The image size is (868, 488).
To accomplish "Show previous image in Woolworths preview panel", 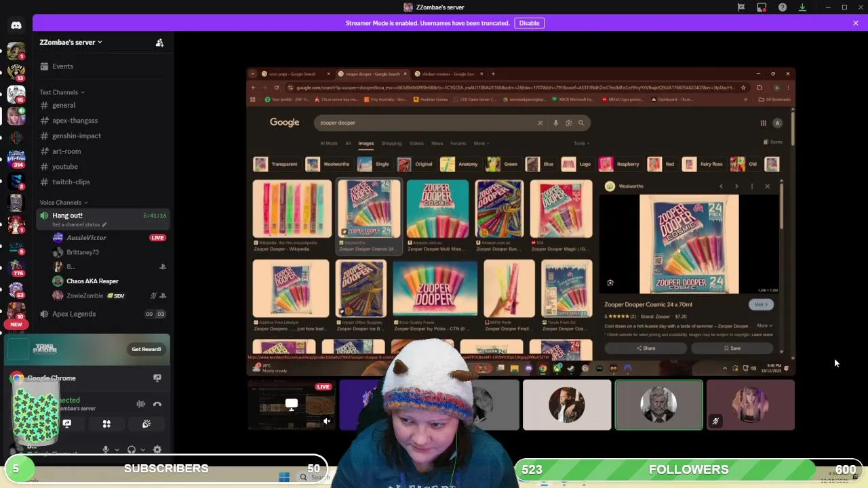I will [x=721, y=186].
